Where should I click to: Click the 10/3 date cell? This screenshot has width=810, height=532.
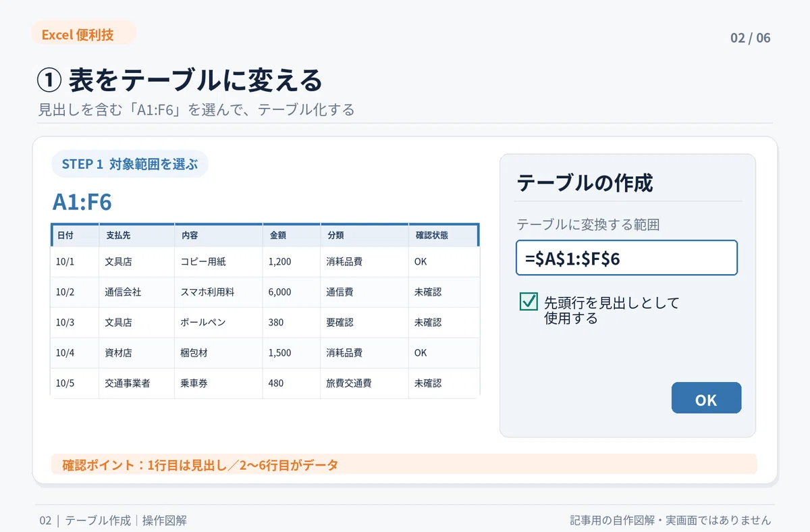point(76,323)
